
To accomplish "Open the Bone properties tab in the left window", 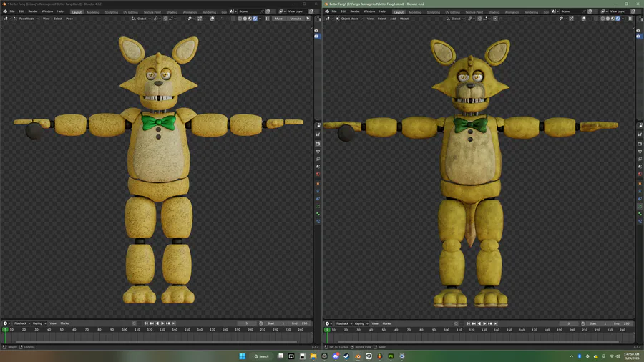I will click(x=318, y=214).
